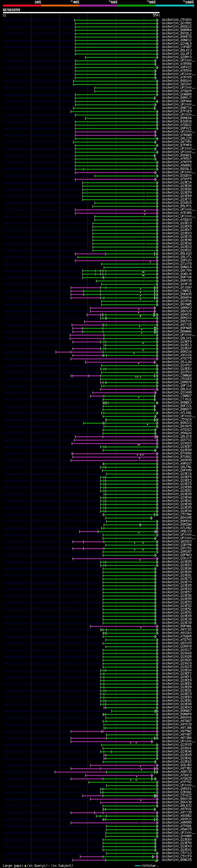Image resolution: width=197 pixels, height=868 pixels.
Task: Open the UniRef100_Q0IM92 hit
Action: (x=176, y=23)
